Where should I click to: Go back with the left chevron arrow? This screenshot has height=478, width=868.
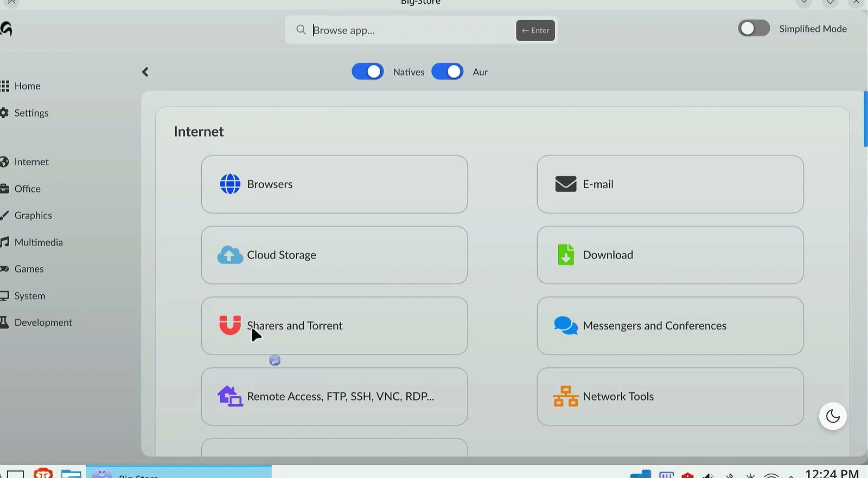pos(145,72)
